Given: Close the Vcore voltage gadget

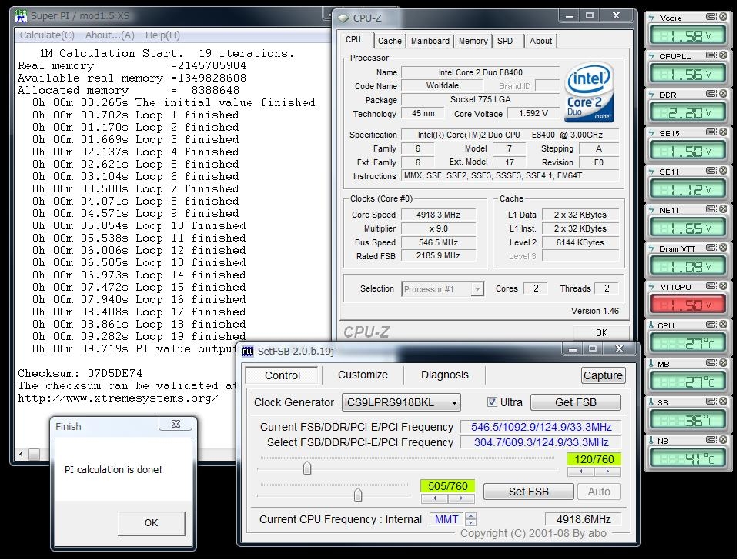Looking at the screenshot, I should 723,17.
